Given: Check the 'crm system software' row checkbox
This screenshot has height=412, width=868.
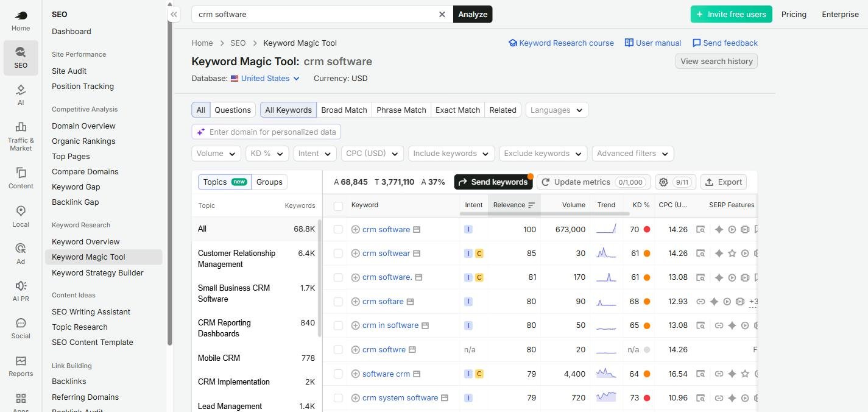Looking at the screenshot, I should click(x=338, y=397).
